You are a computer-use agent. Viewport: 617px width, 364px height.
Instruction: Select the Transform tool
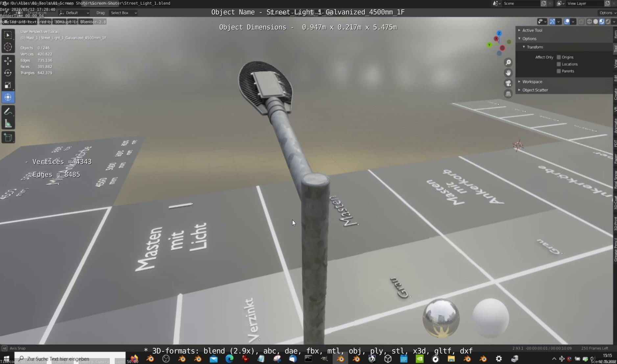8,97
